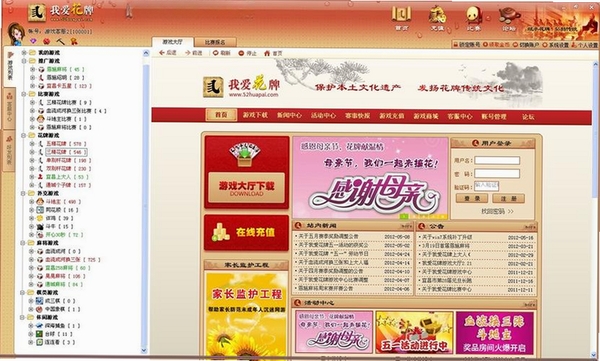The image size is (600, 361).
Task: Switch to the 比赛报名 tab
Action: point(215,42)
